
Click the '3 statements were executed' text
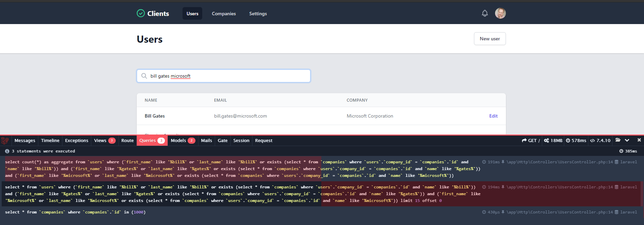43,151
